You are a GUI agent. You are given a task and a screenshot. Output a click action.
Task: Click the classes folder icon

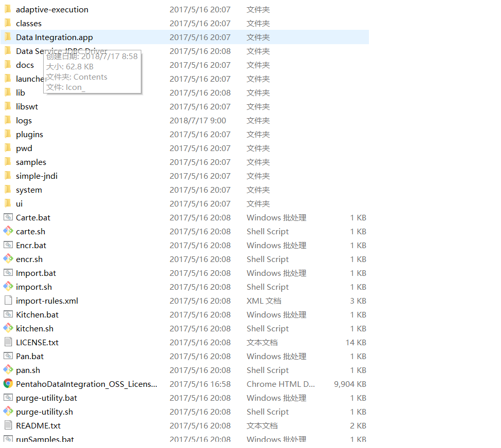(x=8, y=23)
